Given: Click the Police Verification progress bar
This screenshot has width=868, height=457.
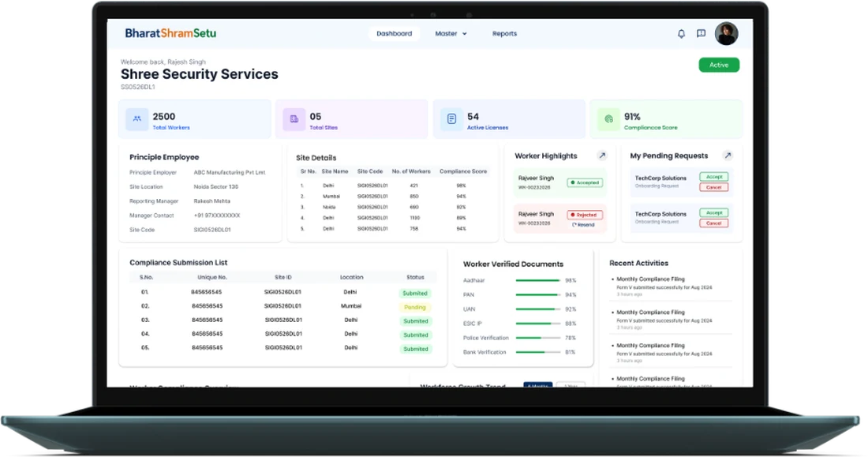Looking at the screenshot, I should [x=538, y=338].
